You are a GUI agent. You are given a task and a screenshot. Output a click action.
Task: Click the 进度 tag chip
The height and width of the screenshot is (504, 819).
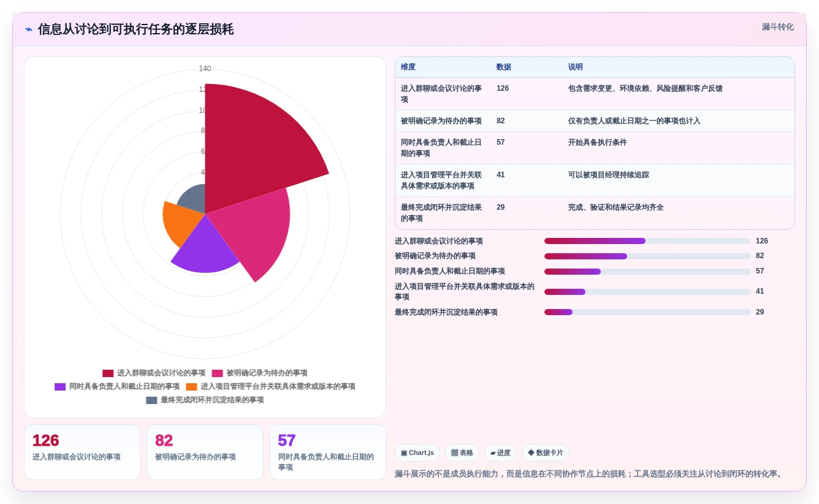500,452
